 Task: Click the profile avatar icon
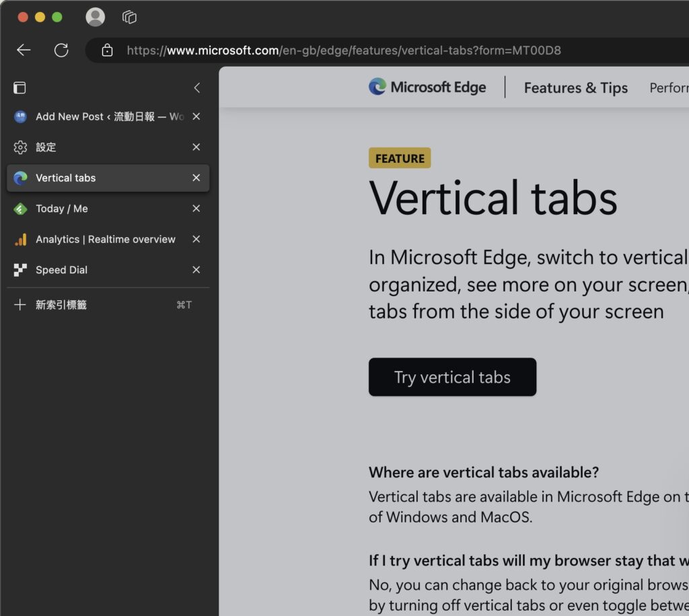(x=96, y=17)
